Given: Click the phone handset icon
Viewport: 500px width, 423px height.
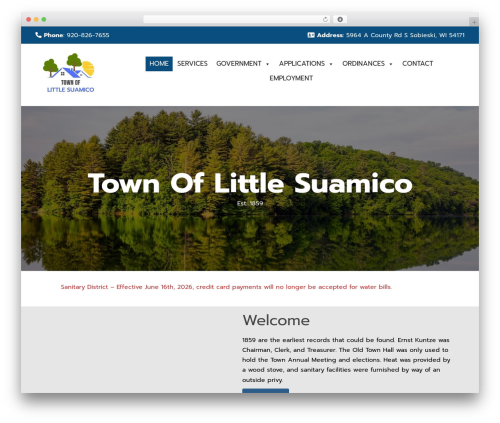Looking at the screenshot, I should 38,35.
